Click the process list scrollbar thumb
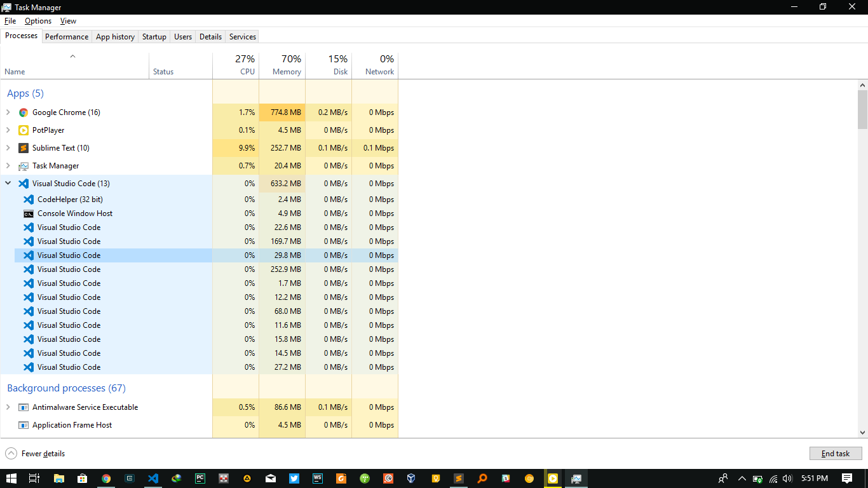 (862, 109)
